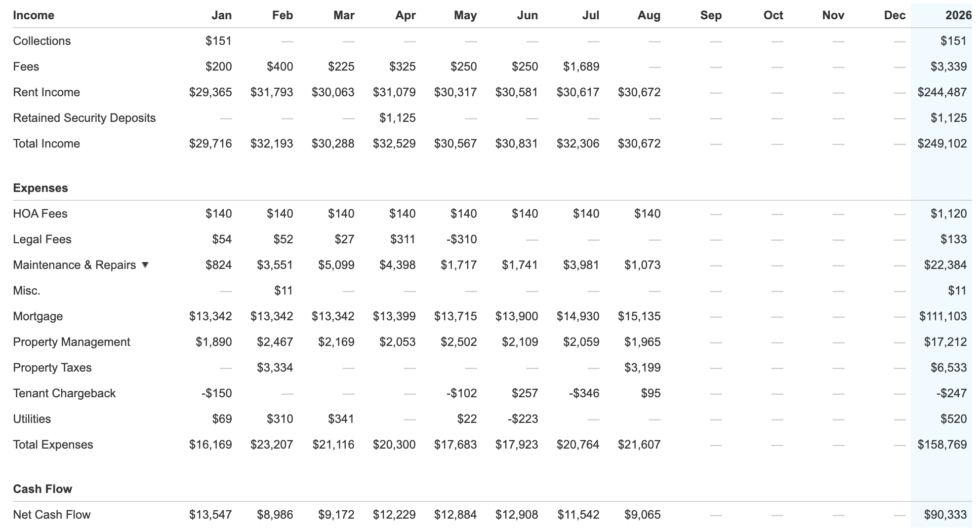980x531 pixels.
Task: Click the Aug column header
Action: click(649, 15)
